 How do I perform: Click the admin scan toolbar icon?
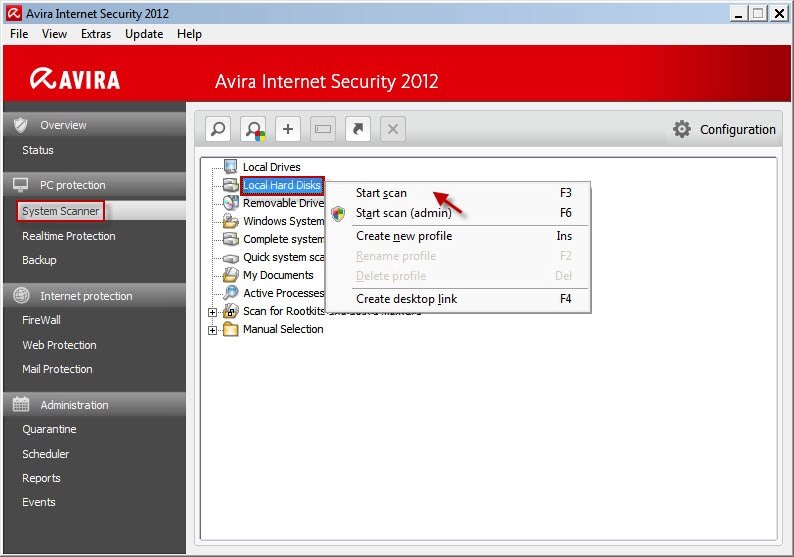click(x=254, y=129)
